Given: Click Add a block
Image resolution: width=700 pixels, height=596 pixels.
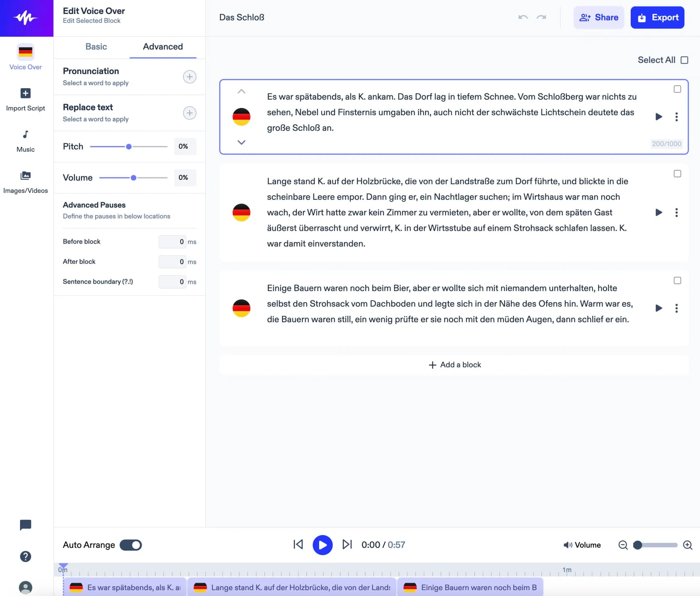Looking at the screenshot, I should [x=454, y=365].
